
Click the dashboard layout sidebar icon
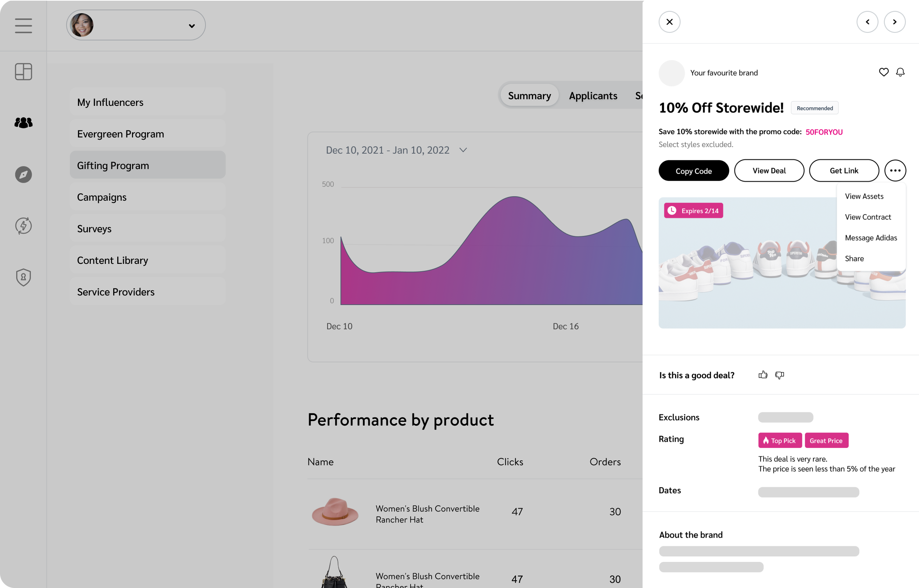tap(23, 72)
